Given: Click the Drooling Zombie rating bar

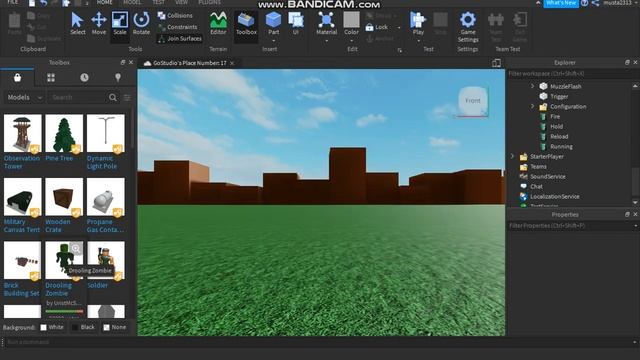Looking at the screenshot, I should 64,311.
